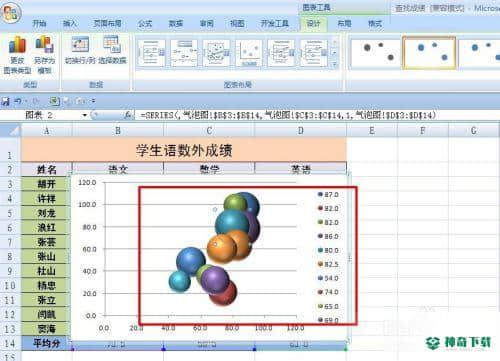Expand the chart layouts gallery more arrow
This screenshot has height=361, width=500.
(335, 64)
